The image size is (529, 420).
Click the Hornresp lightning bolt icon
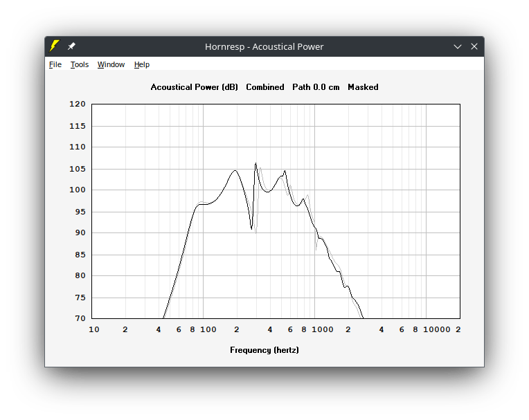click(x=54, y=46)
